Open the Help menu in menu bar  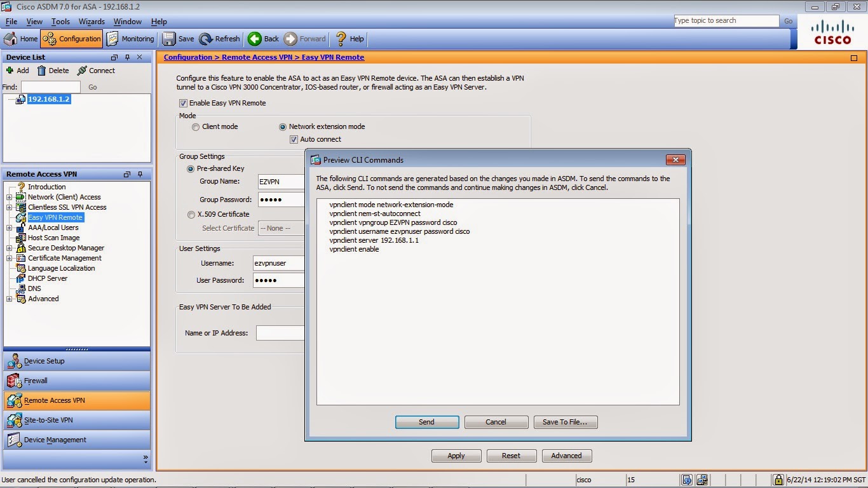click(159, 22)
